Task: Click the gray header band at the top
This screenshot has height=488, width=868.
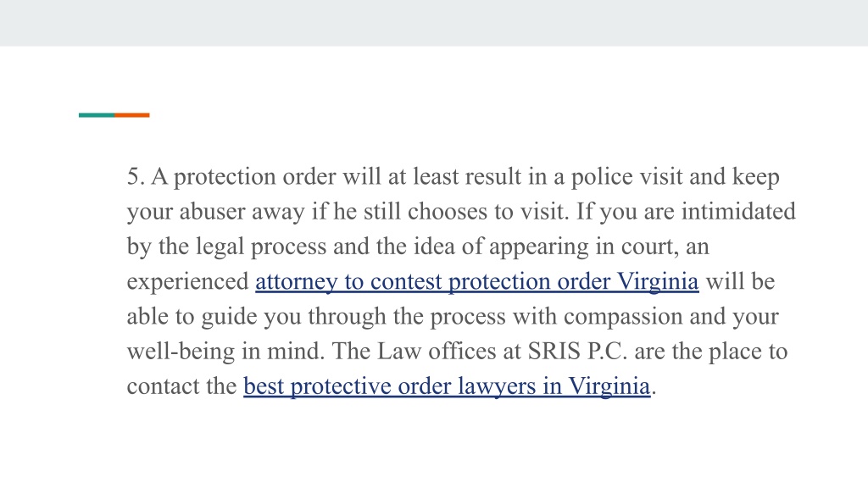Action: pyautogui.click(x=434, y=23)
